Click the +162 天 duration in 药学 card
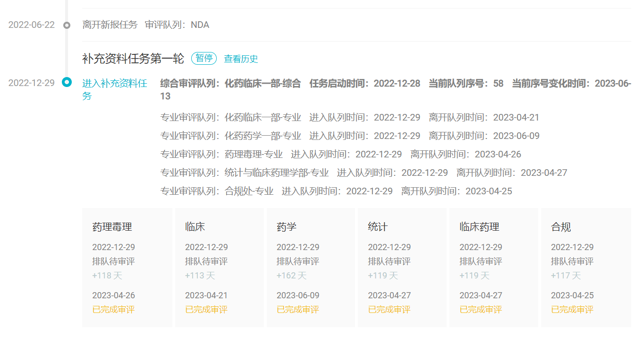The height and width of the screenshot is (338, 644). tap(291, 276)
